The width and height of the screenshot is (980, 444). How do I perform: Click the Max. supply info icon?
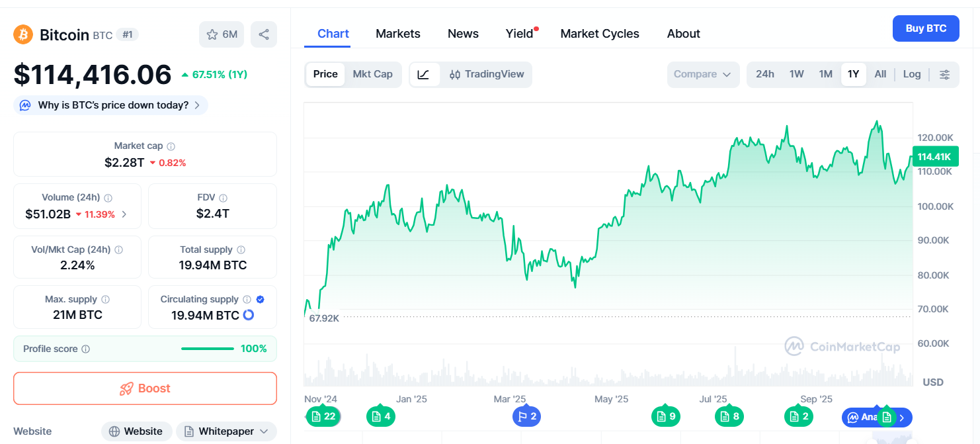[x=105, y=300]
